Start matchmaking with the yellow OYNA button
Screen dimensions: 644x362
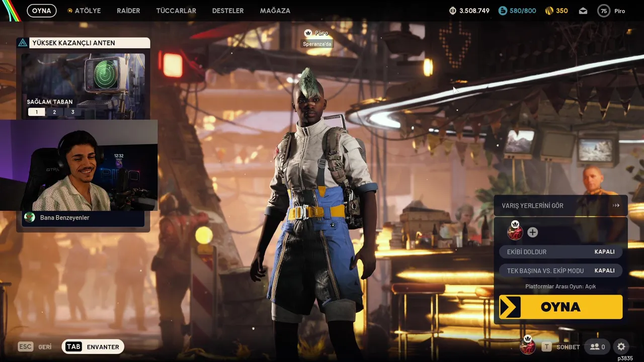tap(560, 307)
